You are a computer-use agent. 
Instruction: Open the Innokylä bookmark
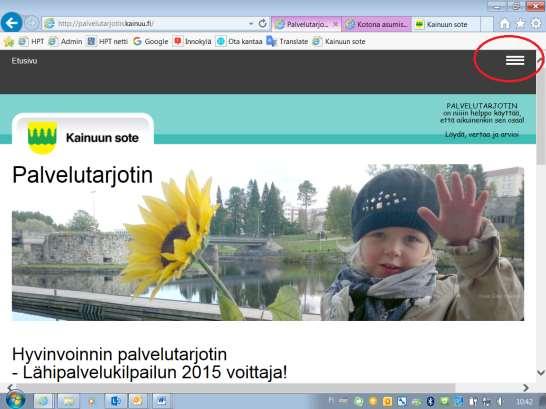192,41
